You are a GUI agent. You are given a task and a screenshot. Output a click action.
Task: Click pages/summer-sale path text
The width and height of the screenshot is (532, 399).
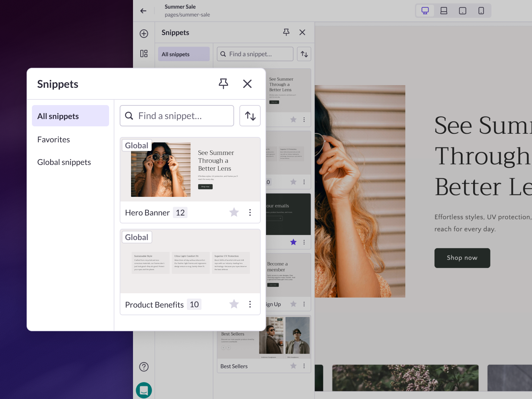[x=187, y=15]
